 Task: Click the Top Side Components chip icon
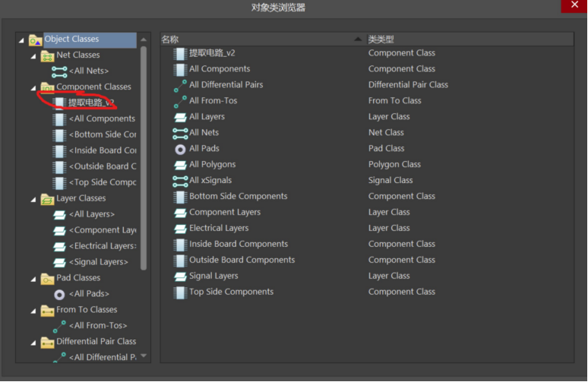coord(180,292)
